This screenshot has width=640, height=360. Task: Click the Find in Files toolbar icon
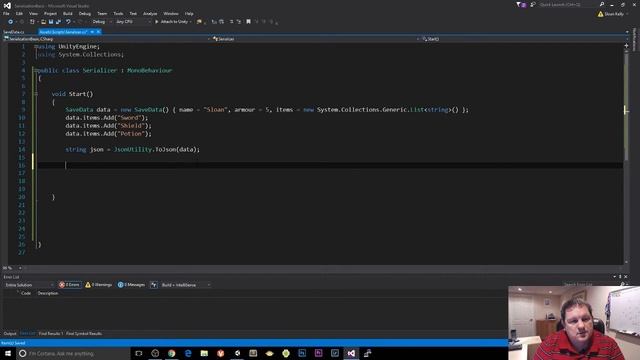[x=199, y=22]
